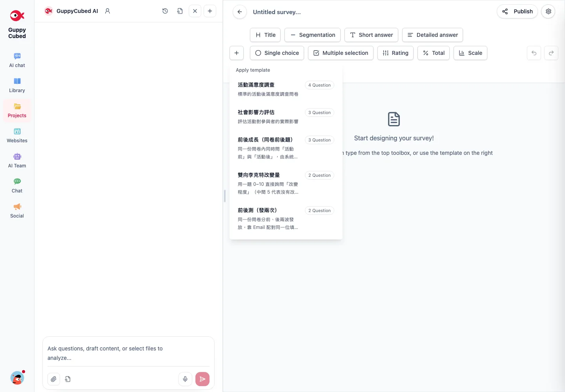Add a Title element
The image size is (565, 392).
[x=265, y=35]
